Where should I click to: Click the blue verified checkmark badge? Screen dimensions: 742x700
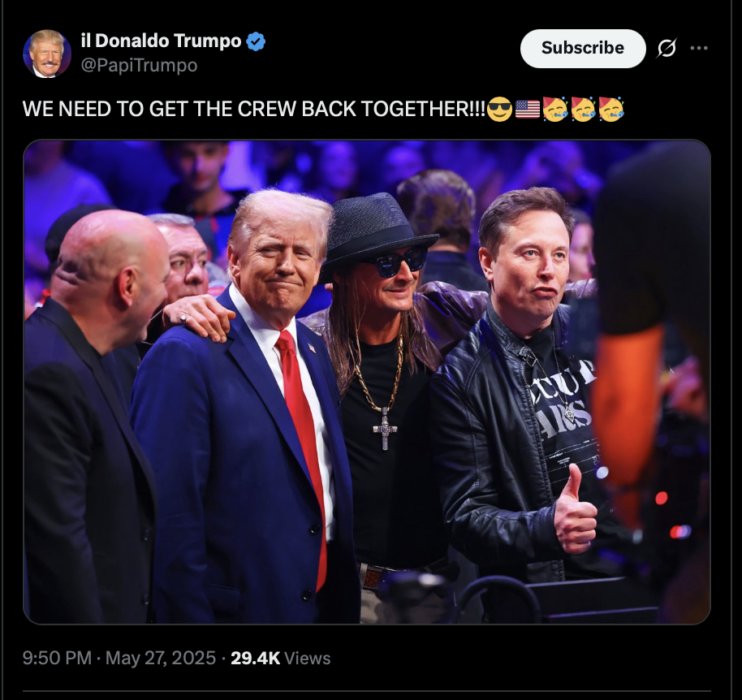point(256,41)
